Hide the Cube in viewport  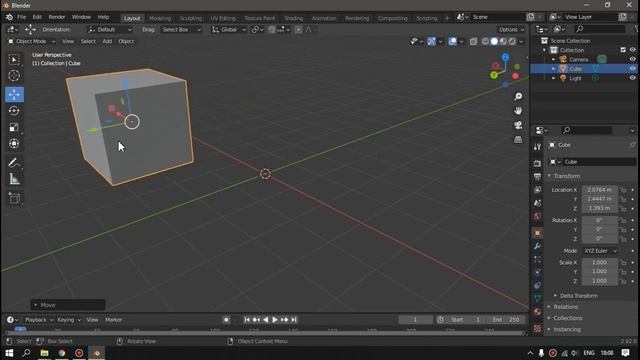coord(632,69)
